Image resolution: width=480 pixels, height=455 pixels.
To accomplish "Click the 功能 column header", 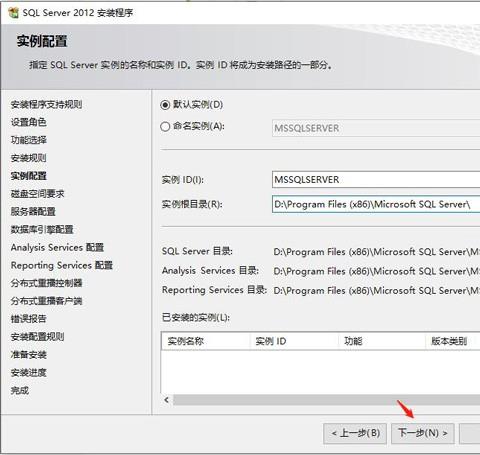I will tap(382, 341).
